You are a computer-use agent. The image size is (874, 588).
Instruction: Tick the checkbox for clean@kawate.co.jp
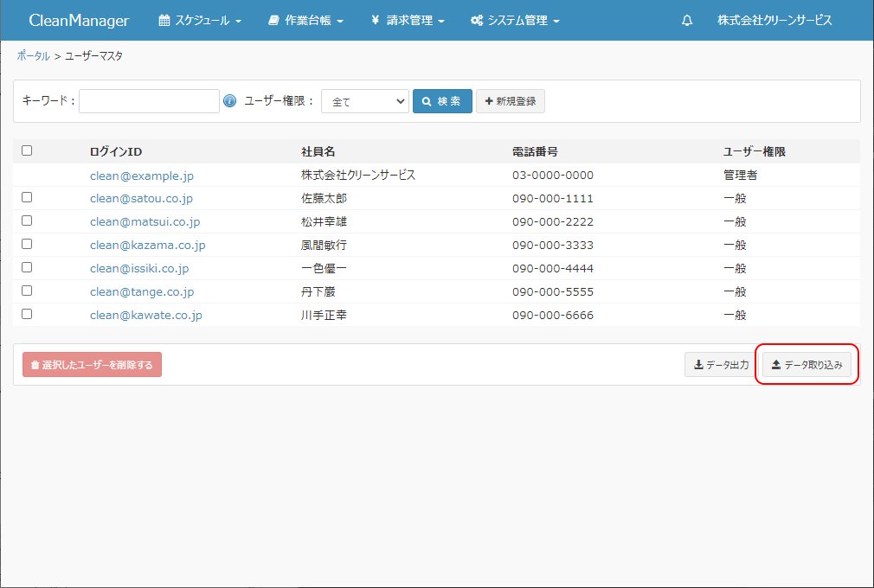point(27,314)
